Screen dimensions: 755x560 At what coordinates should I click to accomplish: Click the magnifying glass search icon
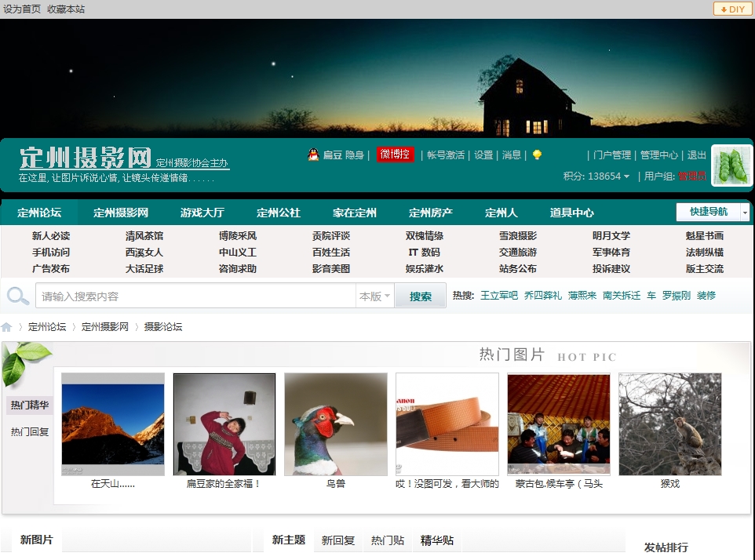(x=18, y=296)
